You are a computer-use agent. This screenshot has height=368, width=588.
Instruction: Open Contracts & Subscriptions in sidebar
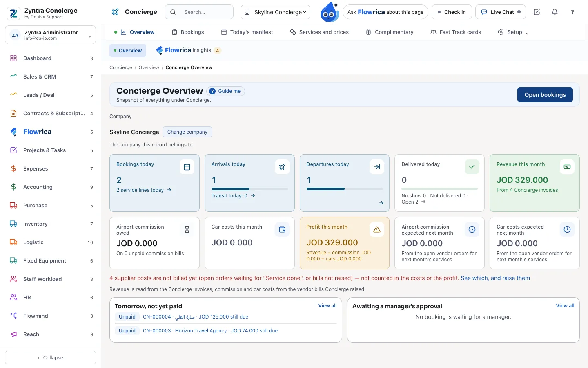point(50,113)
